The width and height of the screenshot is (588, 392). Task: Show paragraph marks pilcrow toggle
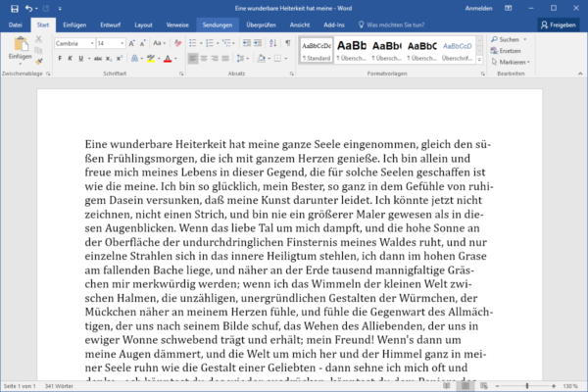click(287, 43)
